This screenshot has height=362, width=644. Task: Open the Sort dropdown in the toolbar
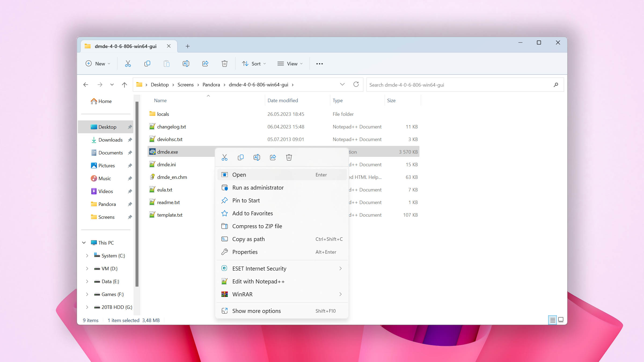click(x=254, y=64)
